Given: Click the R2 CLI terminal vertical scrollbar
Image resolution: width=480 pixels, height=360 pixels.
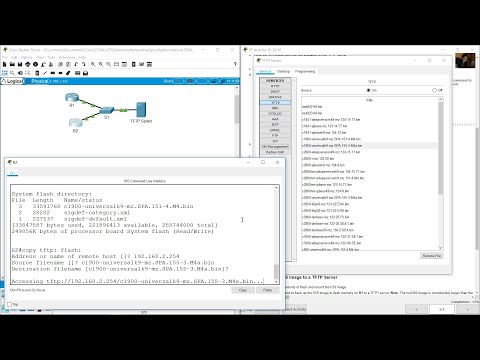Looking at the screenshot, I should 276,272.
